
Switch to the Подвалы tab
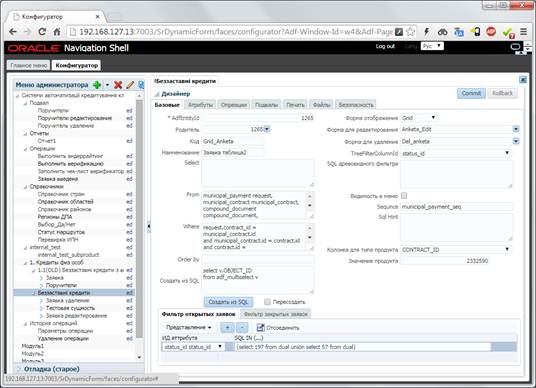[266, 105]
